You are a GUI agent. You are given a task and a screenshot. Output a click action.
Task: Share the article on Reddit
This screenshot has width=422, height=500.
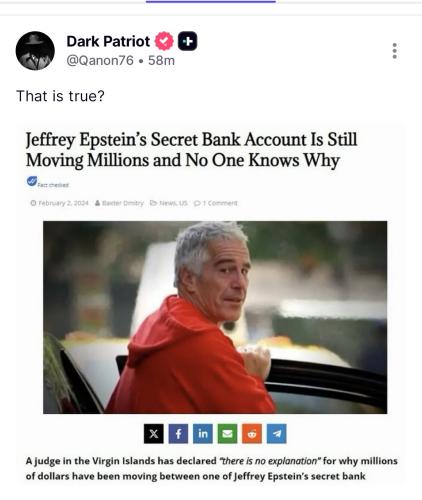[252, 434]
